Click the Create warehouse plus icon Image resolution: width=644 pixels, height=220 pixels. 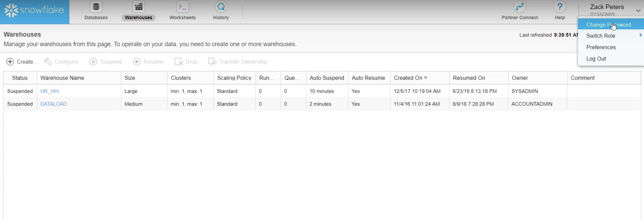click(10, 62)
